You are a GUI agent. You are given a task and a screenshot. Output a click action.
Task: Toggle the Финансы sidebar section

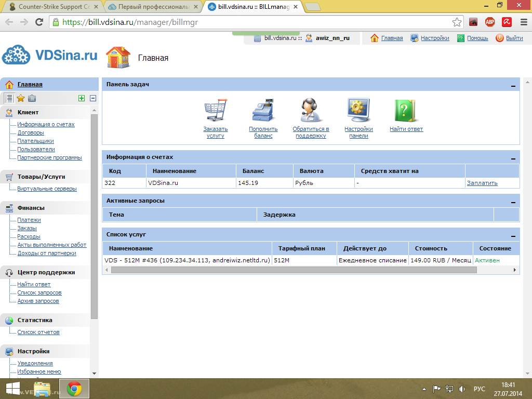(45, 208)
